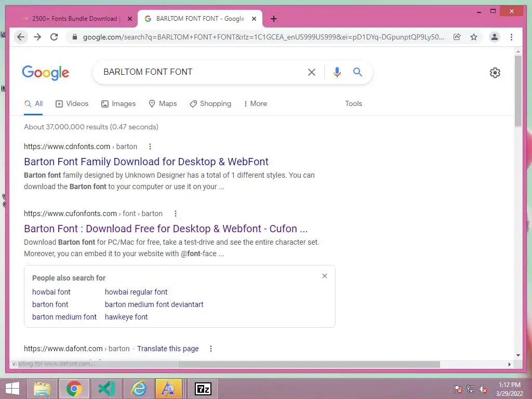Go forward in browser history
The width and height of the screenshot is (532, 399).
[37, 37]
